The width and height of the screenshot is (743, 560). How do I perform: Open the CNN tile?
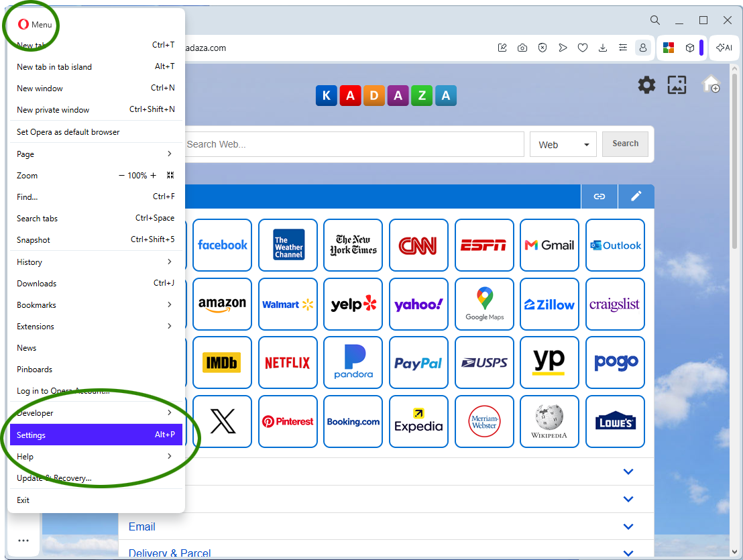tap(418, 245)
